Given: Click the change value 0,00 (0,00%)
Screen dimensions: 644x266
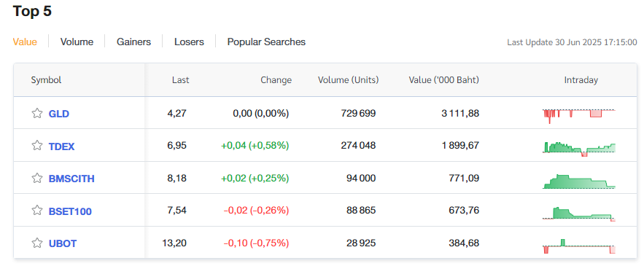Looking at the screenshot, I should pyautogui.click(x=261, y=113).
